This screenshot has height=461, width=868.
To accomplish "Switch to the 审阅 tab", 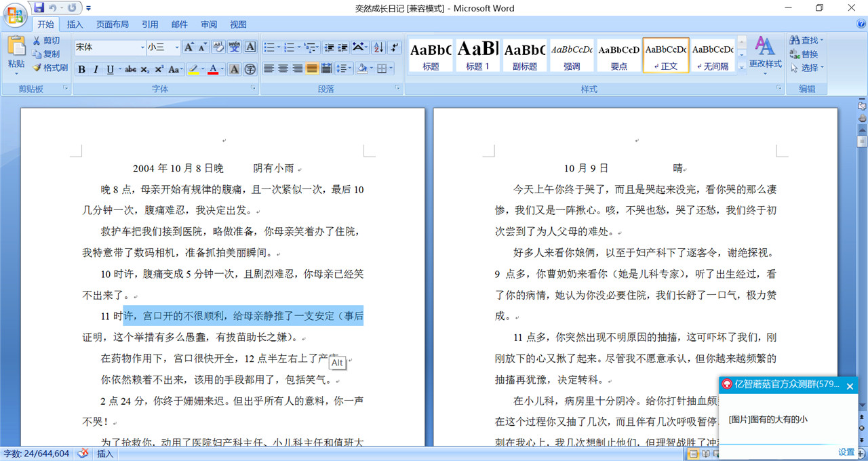I will [x=209, y=24].
